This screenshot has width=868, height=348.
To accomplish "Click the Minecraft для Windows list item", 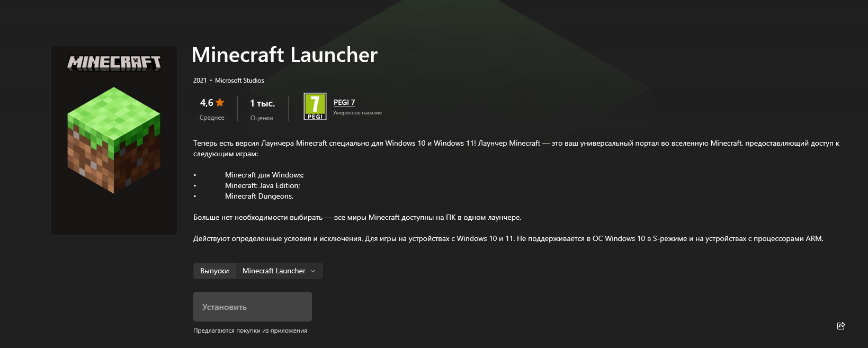I will [264, 175].
